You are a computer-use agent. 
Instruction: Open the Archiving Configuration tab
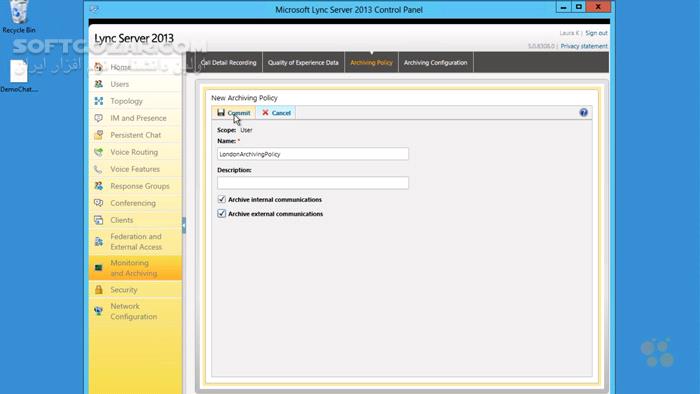click(435, 62)
